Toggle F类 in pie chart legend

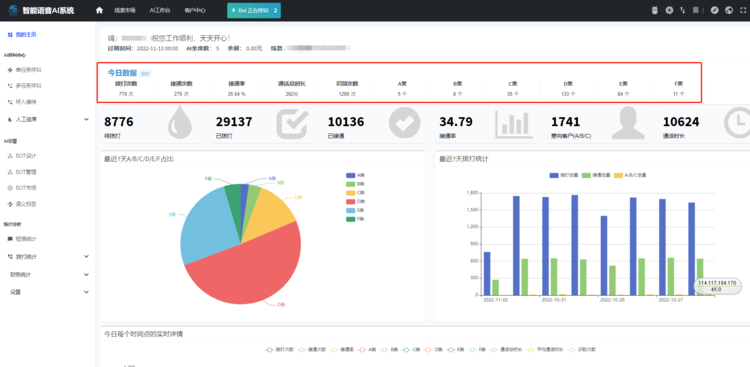pyautogui.click(x=355, y=219)
